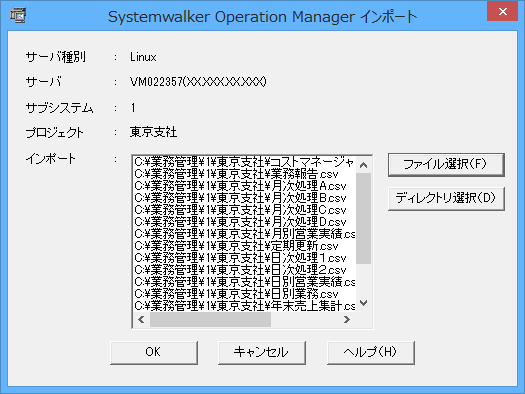The image size is (525, 394).
Task: Click the VM022357 server name value
Action: 198,82
